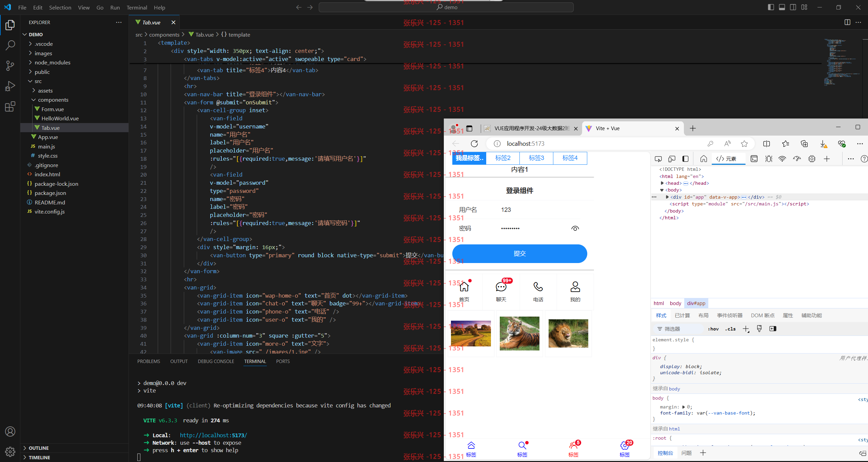Open the browser split screen icon
This screenshot has width=868, height=462.
[766, 144]
